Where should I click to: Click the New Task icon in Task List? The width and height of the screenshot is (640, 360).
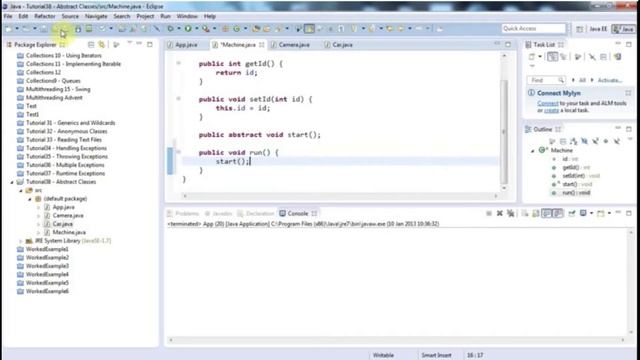(x=531, y=57)
